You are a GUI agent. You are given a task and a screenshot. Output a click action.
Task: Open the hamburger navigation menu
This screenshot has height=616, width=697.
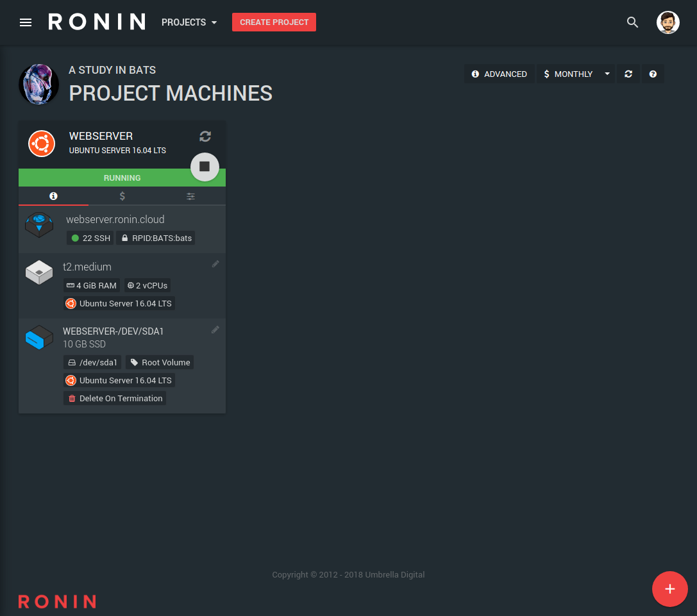(x=26, y=22)
